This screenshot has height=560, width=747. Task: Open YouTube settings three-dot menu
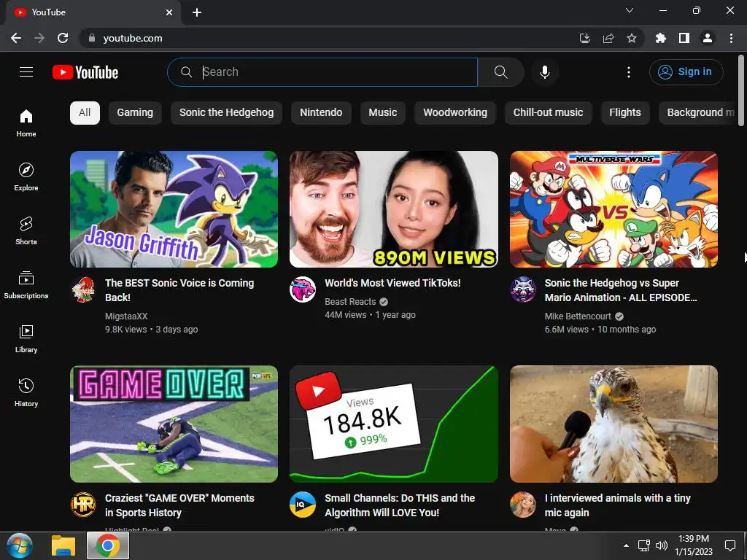pos(629,72)
